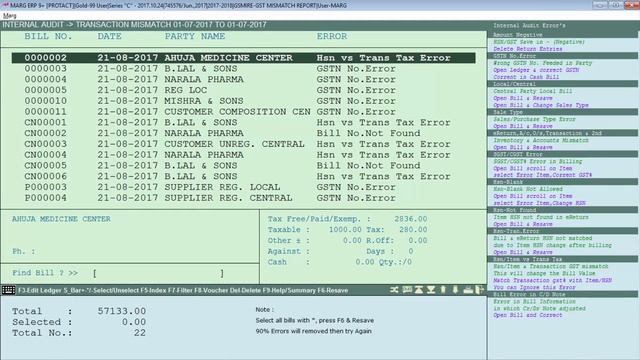The width and height of the screenshot is (640, 360).
Task: Select credit note CN00004 row
Action: [x=243, y=155]
